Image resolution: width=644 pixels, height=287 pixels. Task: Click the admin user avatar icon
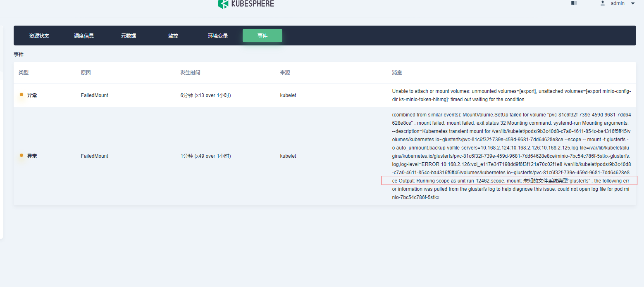coord(603,3)
